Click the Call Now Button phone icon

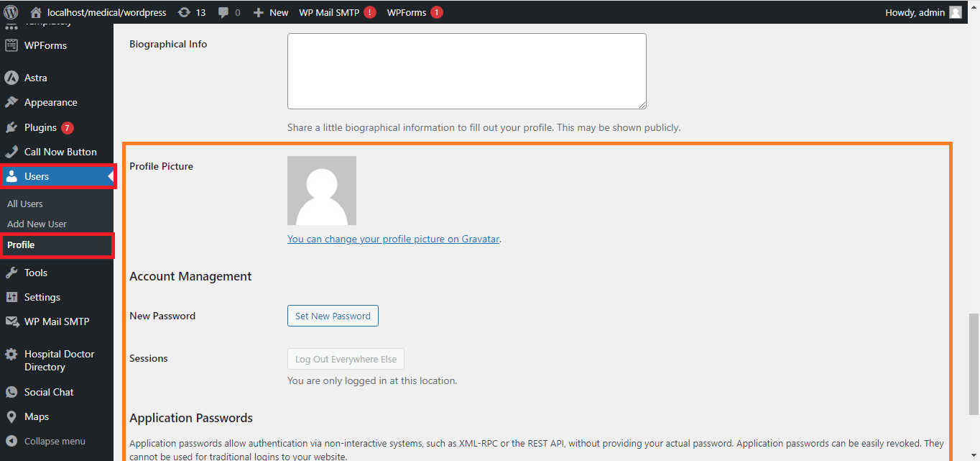pos(11,152)
